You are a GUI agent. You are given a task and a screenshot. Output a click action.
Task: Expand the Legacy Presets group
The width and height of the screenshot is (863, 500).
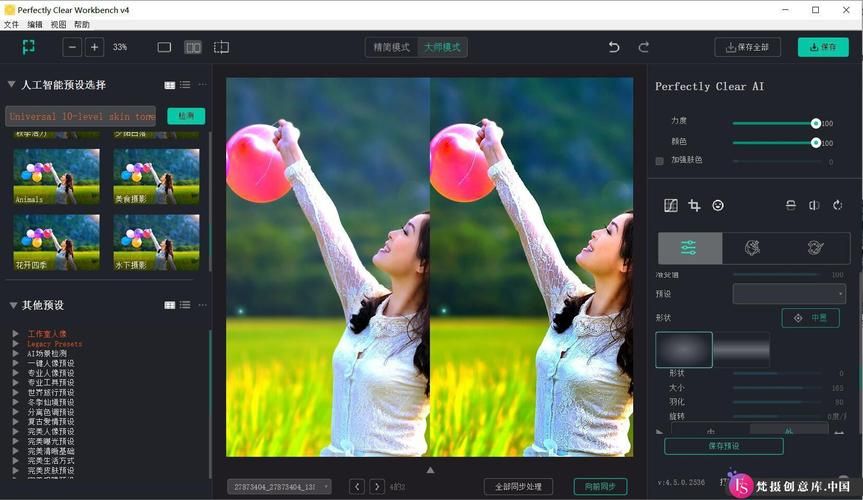click(15, 344)
